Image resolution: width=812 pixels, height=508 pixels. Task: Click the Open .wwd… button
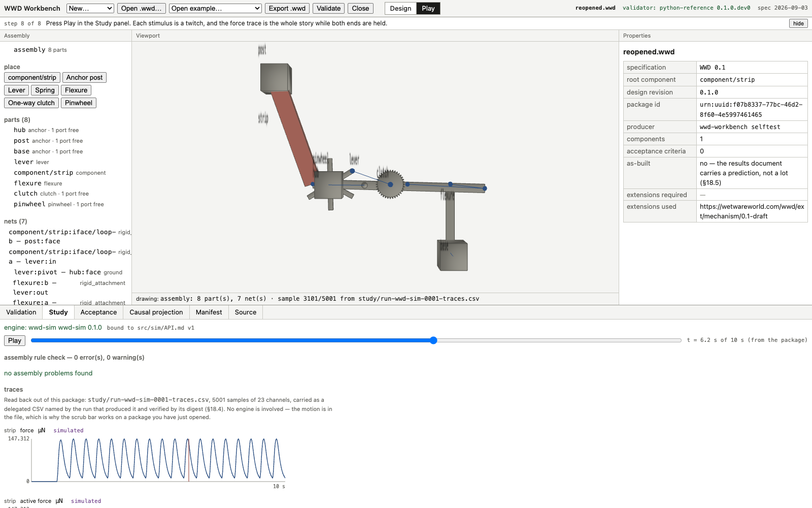[142, 8]
